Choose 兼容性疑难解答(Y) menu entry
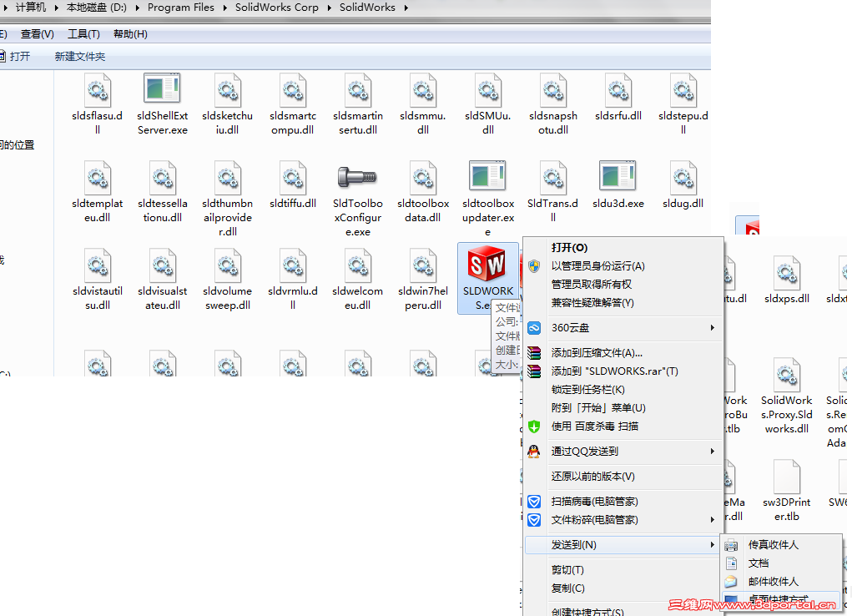The width and height of the screenshot is (852, 616). (x=623, y=303)
